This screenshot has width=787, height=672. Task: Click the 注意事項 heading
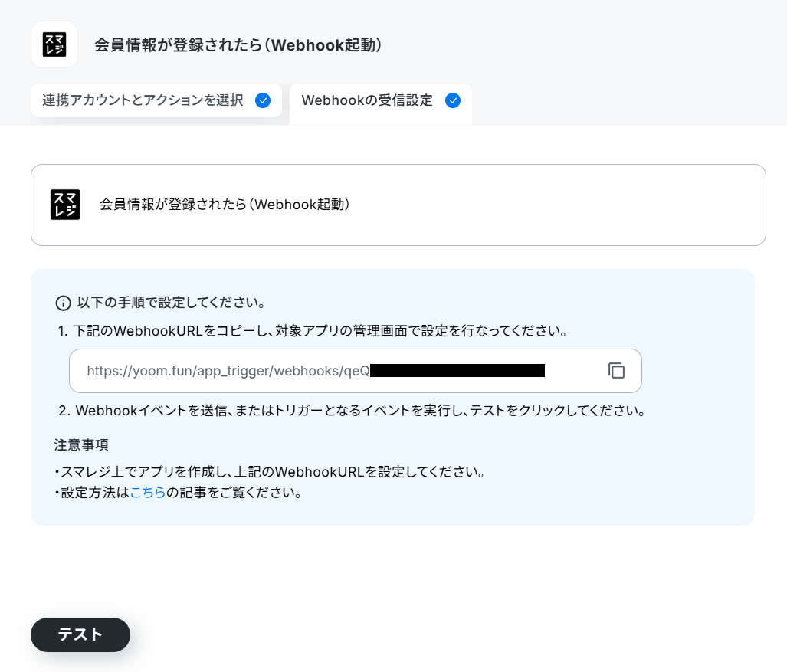(x=81, y=445)
